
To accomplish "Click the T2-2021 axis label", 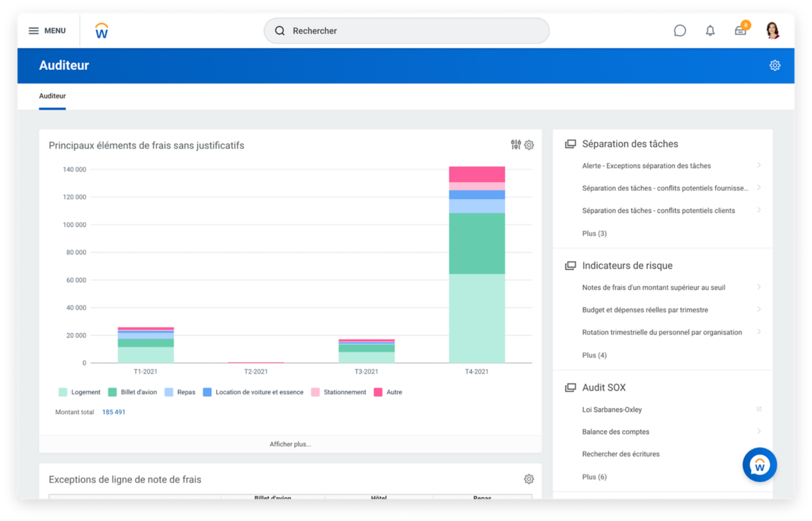I will pos(256,372).
